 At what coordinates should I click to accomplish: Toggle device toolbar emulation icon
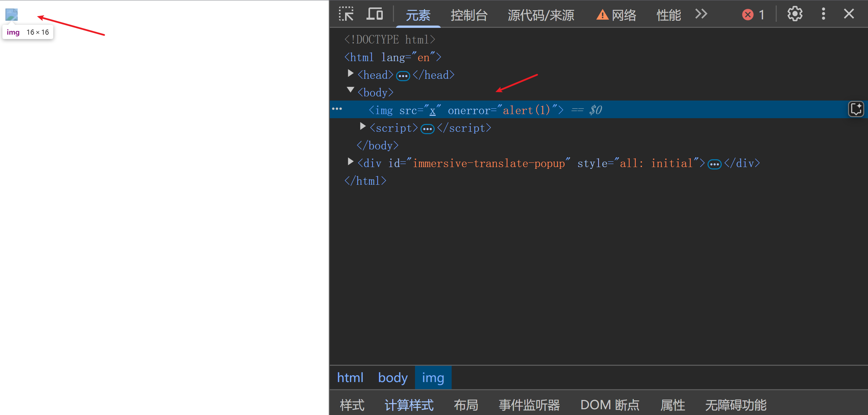pos(375,14)
